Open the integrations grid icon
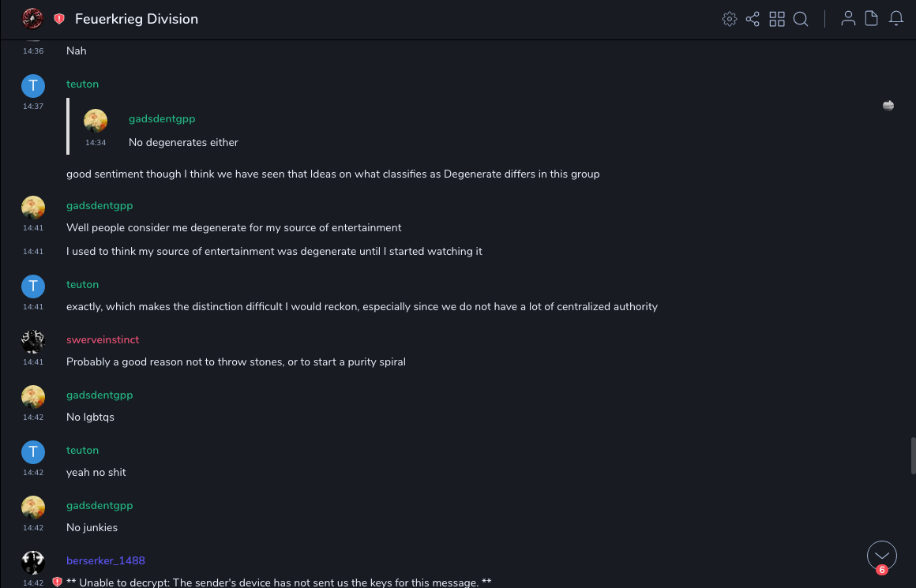This screenshot has height=588, width=916. pos(777,19)
